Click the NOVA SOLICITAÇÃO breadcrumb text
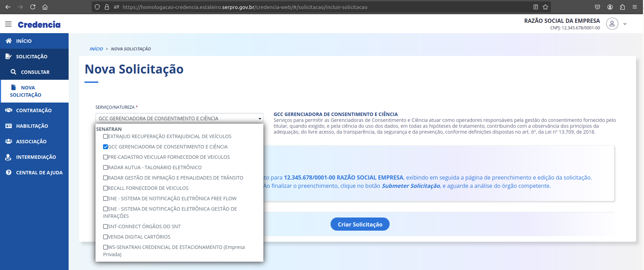This screenshot has width=644, height=270. coord(131,49)
